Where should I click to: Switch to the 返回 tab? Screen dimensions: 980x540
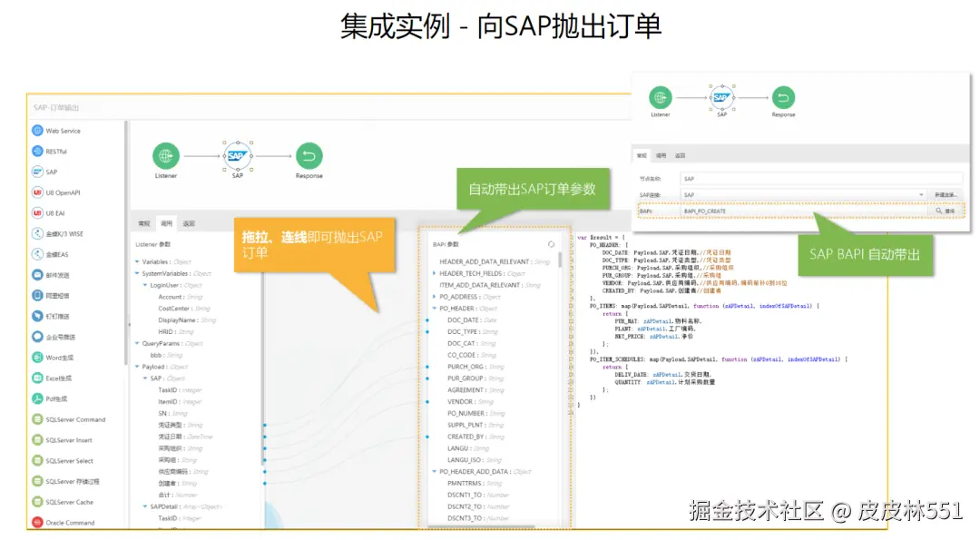(679, 155)
